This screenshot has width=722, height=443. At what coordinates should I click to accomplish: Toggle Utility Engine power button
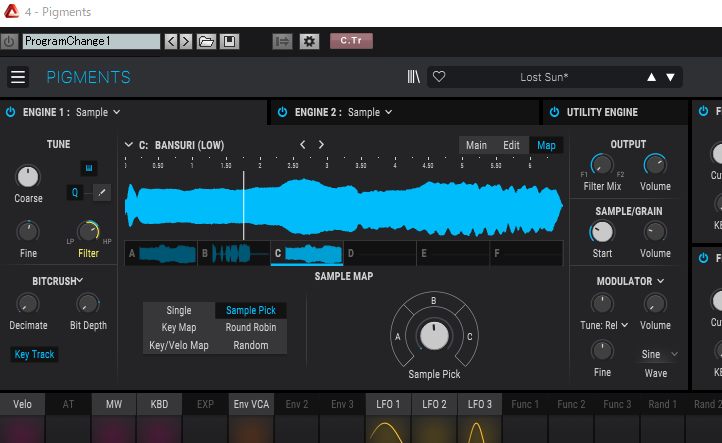point(554,112)
